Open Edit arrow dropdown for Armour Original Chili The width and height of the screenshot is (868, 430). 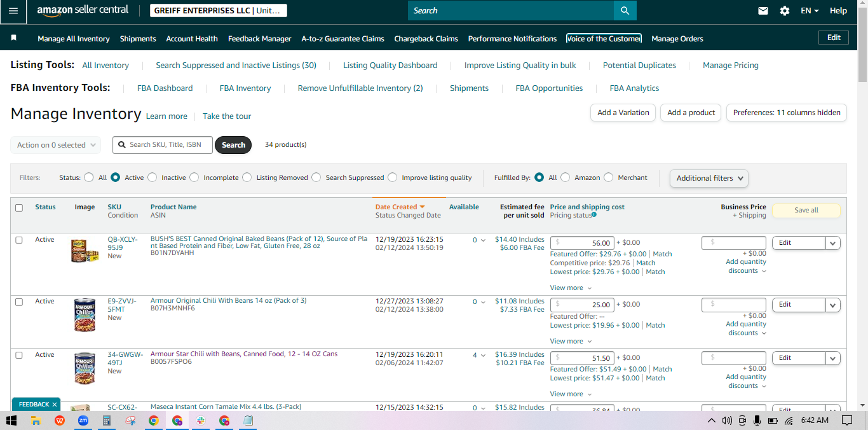833,305
